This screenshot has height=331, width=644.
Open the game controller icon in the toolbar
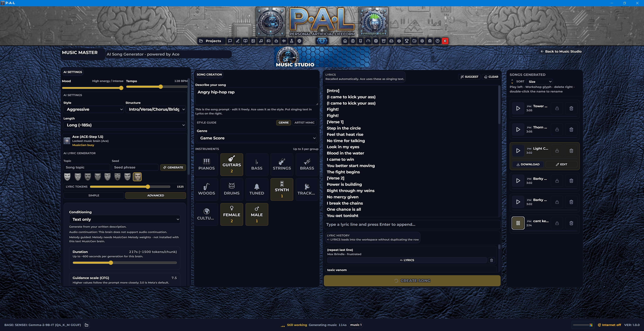click(x=269, y=41)
